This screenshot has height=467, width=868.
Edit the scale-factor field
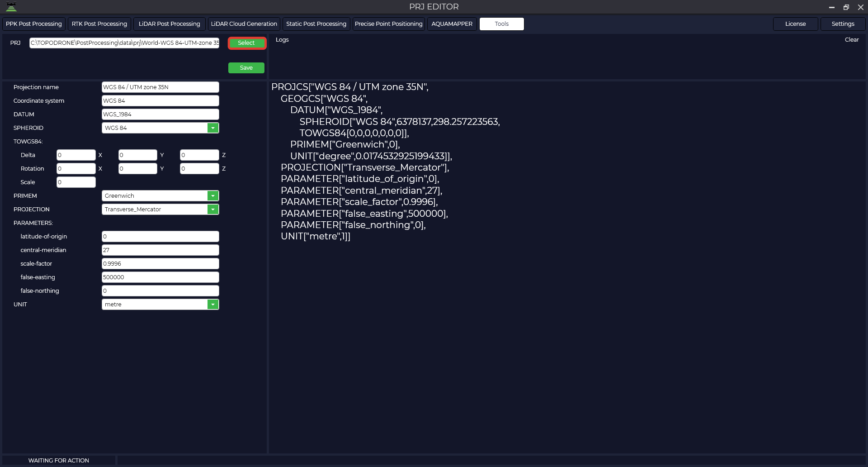point(160,264)
